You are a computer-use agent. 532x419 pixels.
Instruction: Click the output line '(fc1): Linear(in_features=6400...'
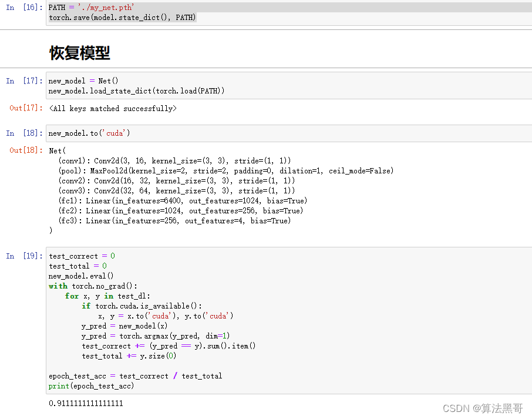tap(183, 200)
